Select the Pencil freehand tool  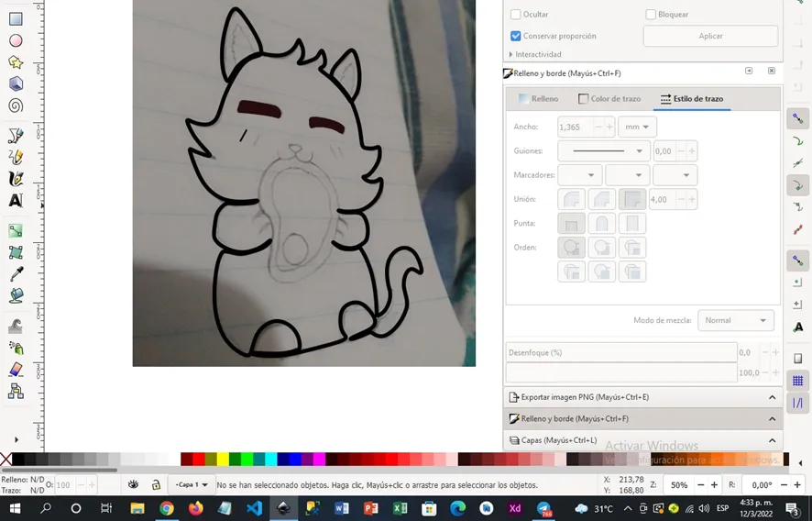click(x=16, y=157)
